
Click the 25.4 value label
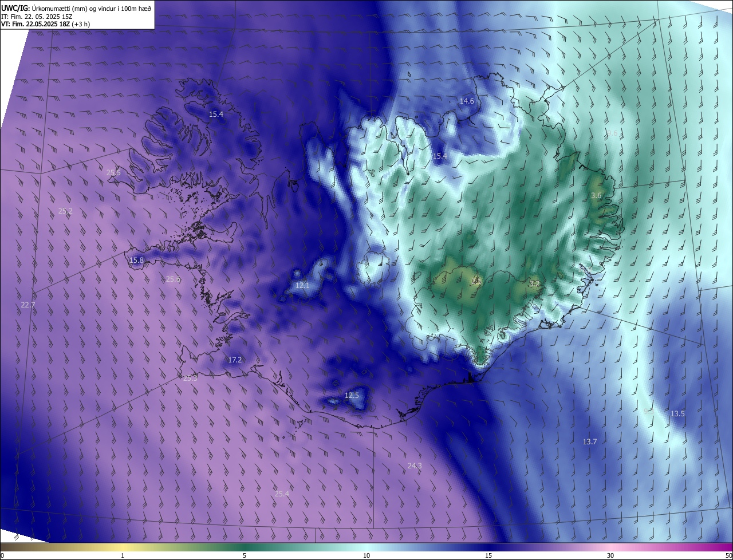click(x=282, y=494)
